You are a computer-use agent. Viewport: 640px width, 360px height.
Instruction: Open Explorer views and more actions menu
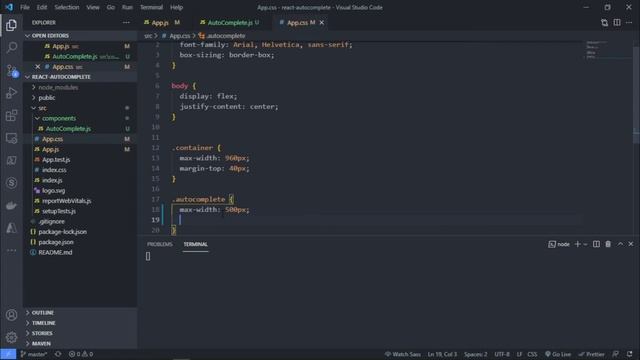pos(126,23)
